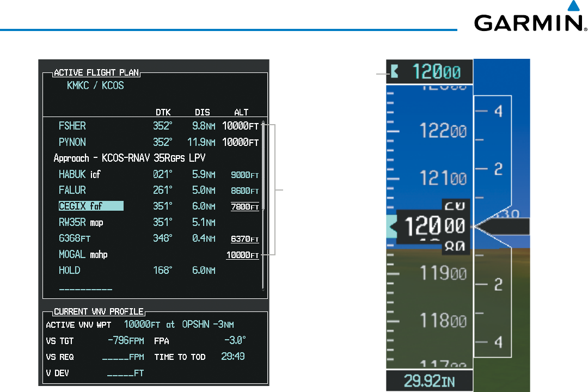The image size is (588, 392).
Task: Click the VS TGT value -796FPM
Action: point(126,340)
